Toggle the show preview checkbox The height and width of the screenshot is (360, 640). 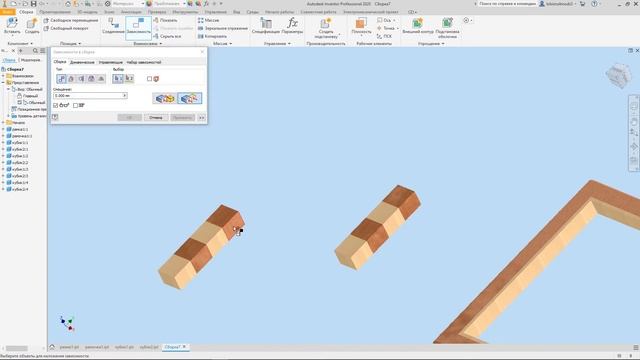[x=56, y=105]
